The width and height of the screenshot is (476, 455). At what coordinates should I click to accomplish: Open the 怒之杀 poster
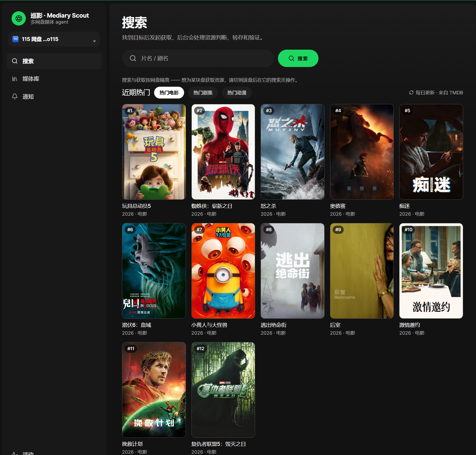[x=292, y=152]
